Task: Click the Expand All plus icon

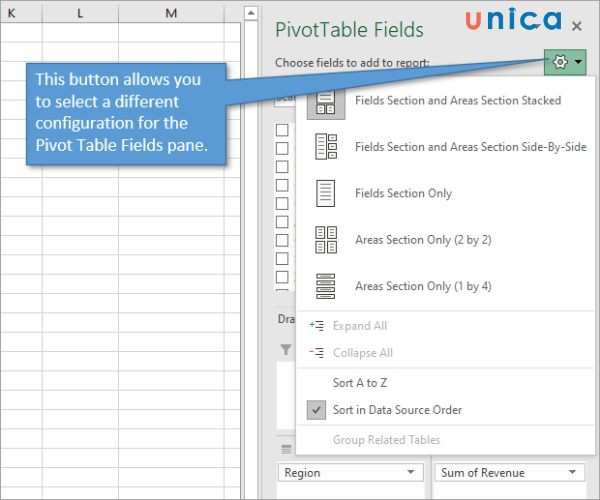Action: pos(316,326)
